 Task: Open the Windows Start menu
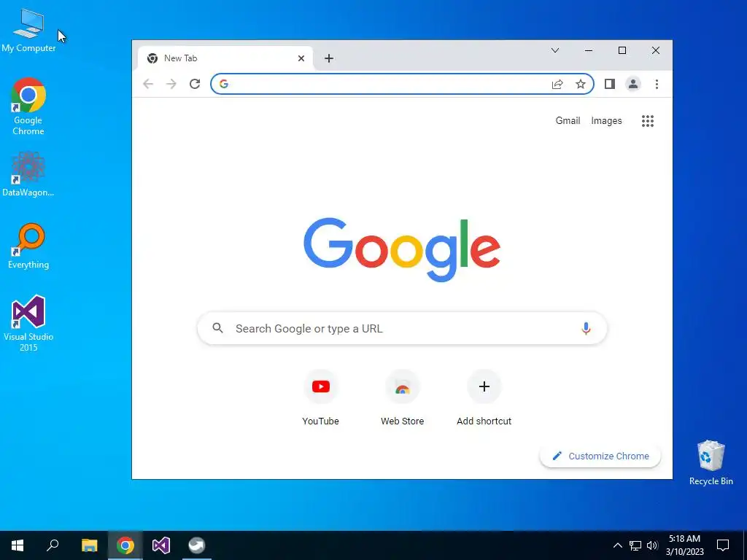[x=18, y=545]
